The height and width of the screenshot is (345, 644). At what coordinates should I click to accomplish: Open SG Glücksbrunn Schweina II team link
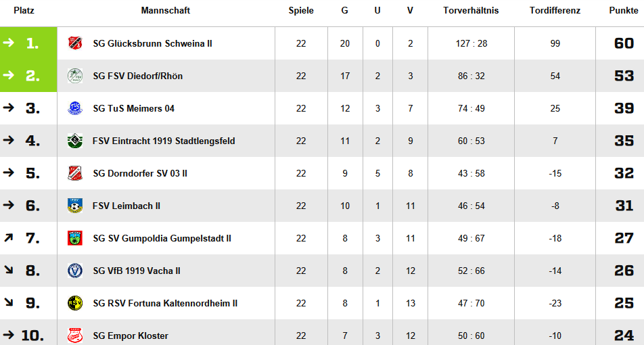[152, 43]
